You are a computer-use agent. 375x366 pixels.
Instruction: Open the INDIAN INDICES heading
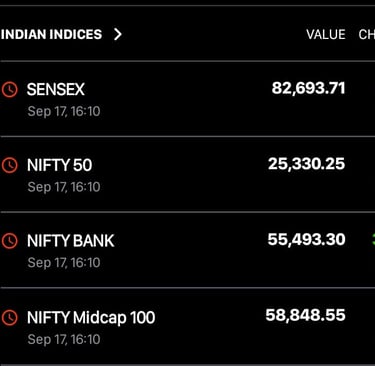(x=51, y=34)
